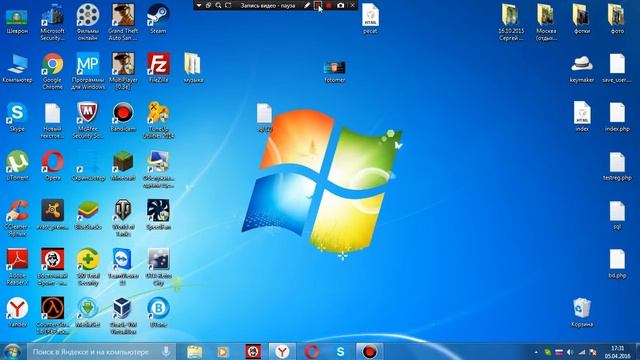Select the SpeedFan desktop shortcut
The width and height of the screenshot is (640, 360).
158,215
